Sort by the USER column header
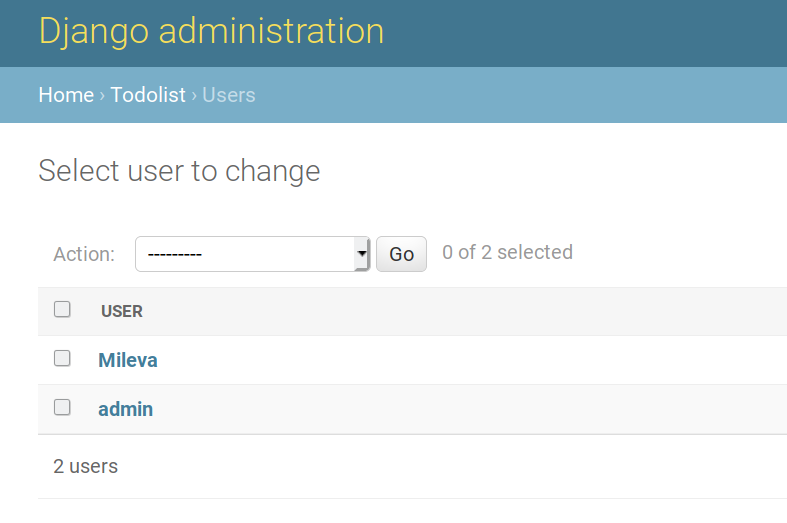This screenshot has height=523, width=787. tap(122, 311)
